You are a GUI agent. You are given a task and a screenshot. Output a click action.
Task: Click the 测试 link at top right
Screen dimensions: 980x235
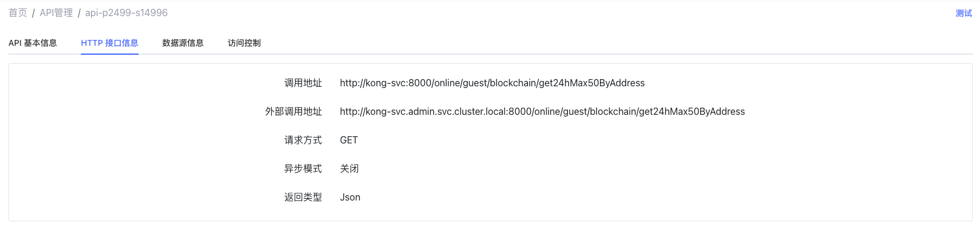tap(963, 13)
